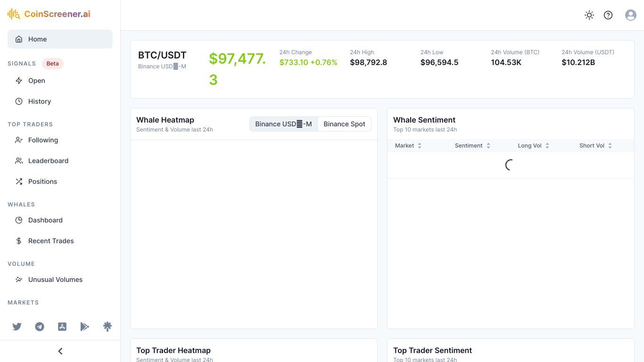Screen dimensions: 644x362
Task: Click the VOLUME section heading
Action: [x=21, y=264]
